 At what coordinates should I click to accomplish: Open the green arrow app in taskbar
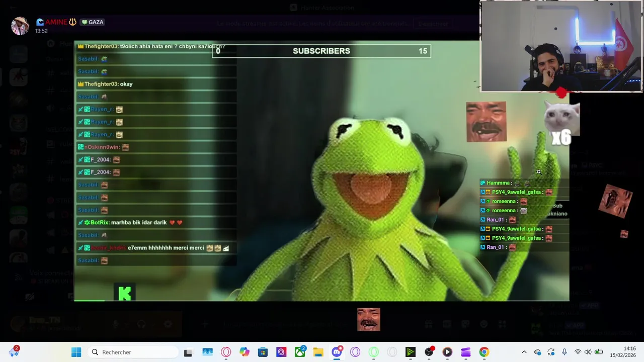411,352
